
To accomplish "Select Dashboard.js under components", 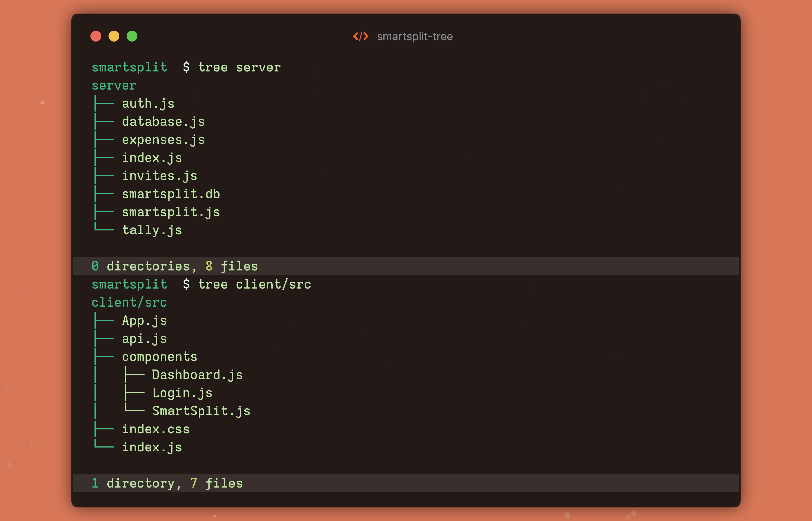I will [197, 375].
